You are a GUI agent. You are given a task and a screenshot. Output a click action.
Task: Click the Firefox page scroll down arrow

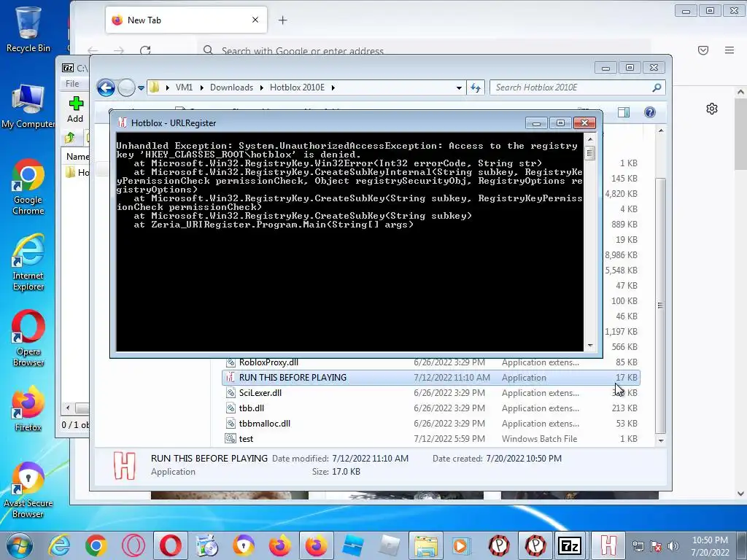(x=740, y=494)
